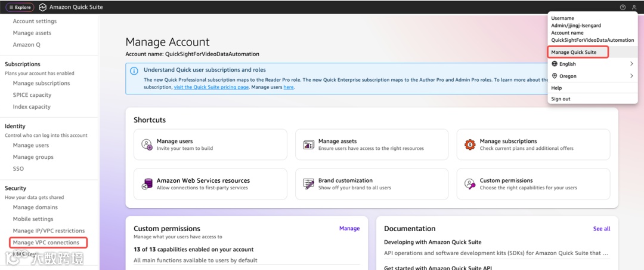Click '13 of 13 capabilities enabled' text

pyautogui.click(x=193, y=250)
